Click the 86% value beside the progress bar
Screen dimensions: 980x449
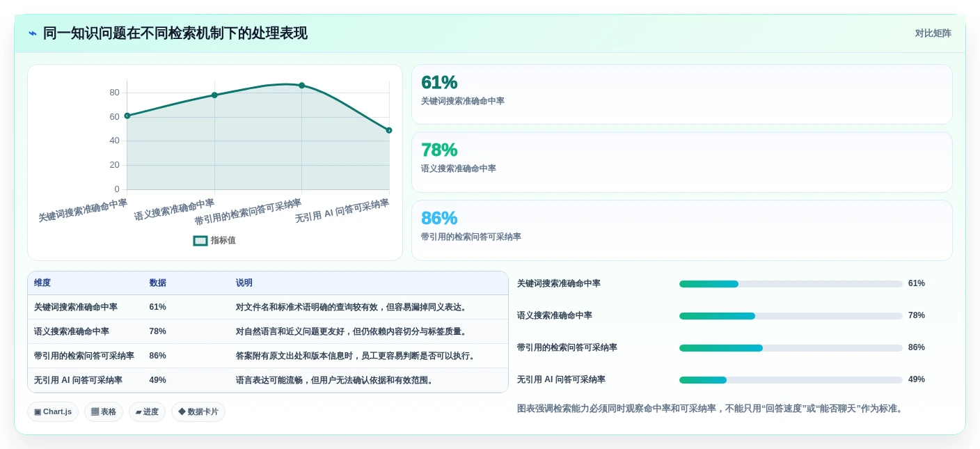(x=917, y=347)
